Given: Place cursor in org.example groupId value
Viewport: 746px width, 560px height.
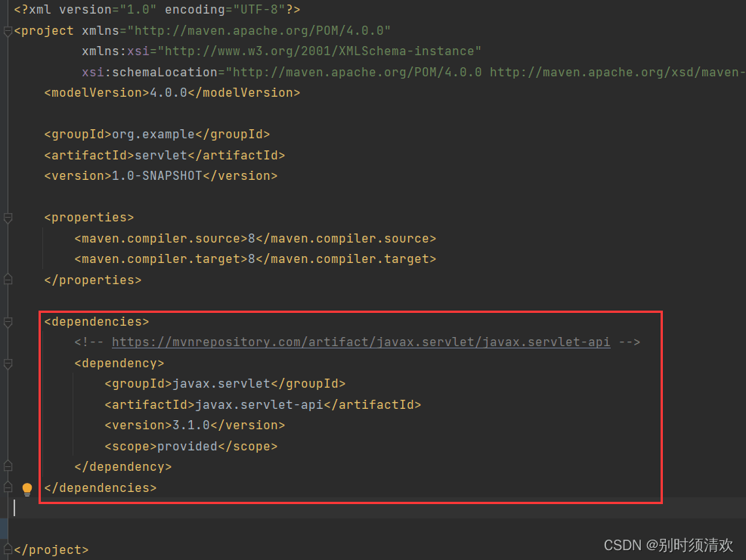Looking at the screenshot, I should pyautogui.click(x=153, y=135).
